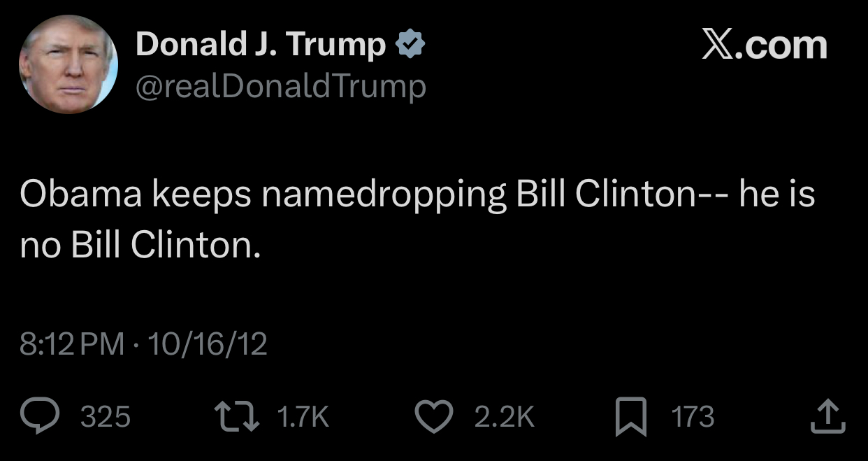The image size is (868, 461).
Task: Click the X logo in the watermark
Action: click(716, 45)
